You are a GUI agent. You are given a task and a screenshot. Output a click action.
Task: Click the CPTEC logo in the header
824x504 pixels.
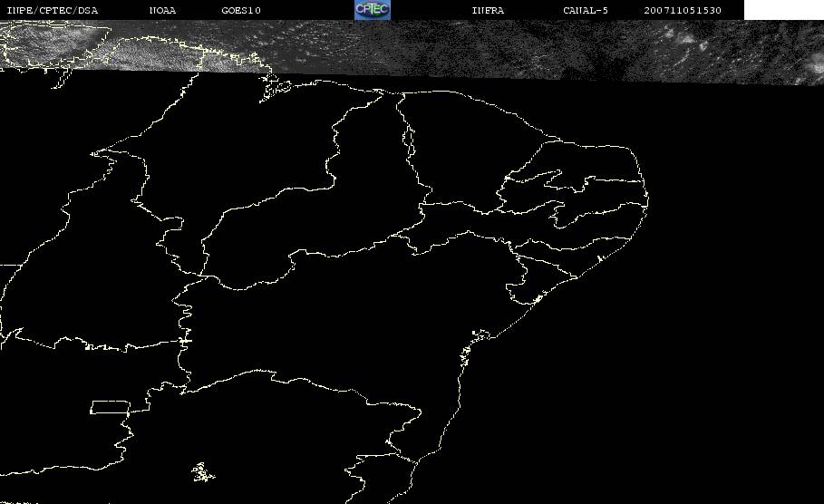[372, 10]
